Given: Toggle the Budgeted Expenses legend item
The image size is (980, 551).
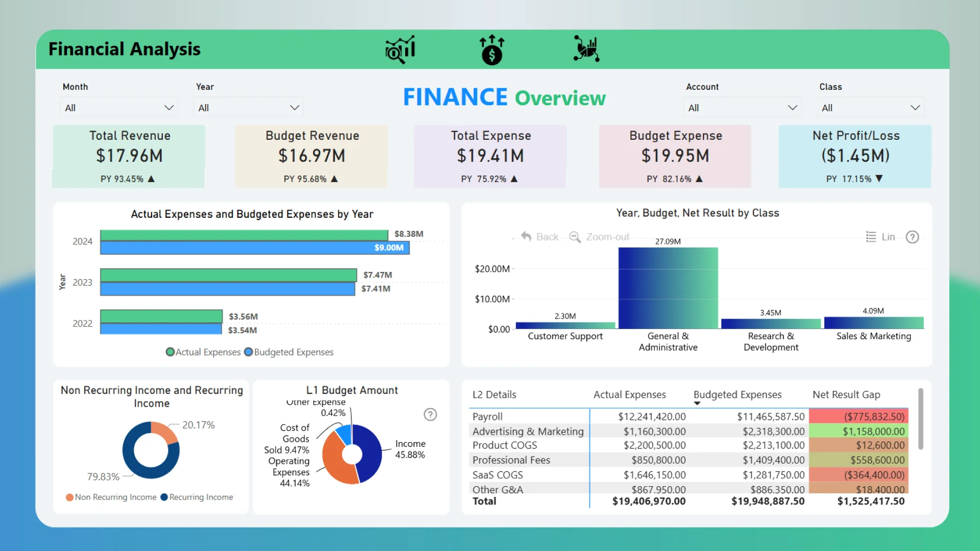Looking at the screenshot, I should point(289,352).
